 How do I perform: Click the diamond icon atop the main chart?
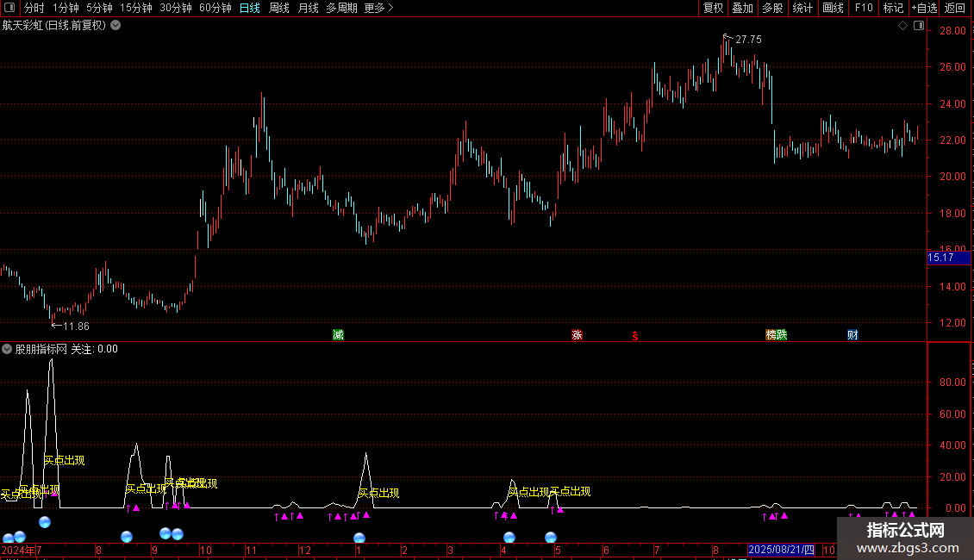[x=903, y=26]
